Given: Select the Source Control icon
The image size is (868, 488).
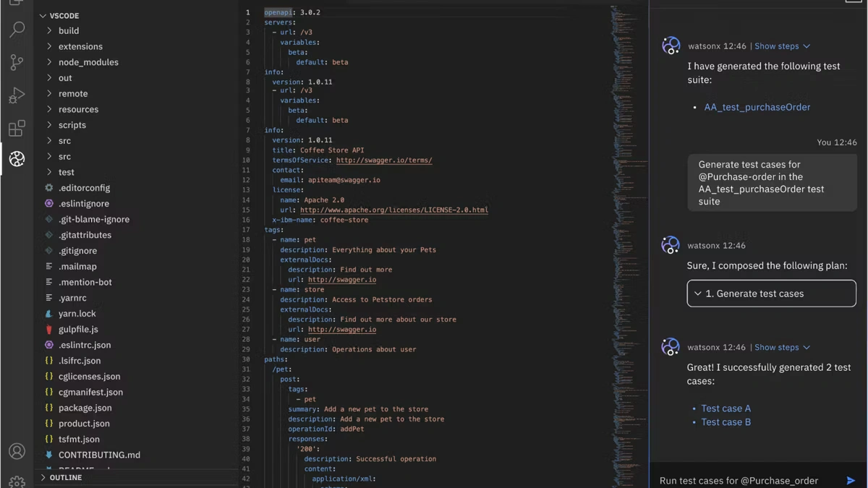Looking at the screenshot, I should point(17,62).
